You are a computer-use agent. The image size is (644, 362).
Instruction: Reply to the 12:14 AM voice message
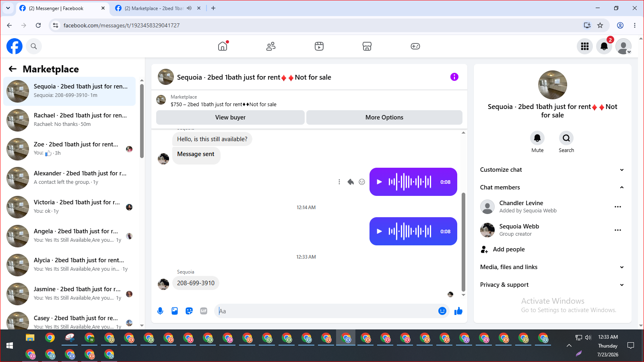(x=351, y=182)
